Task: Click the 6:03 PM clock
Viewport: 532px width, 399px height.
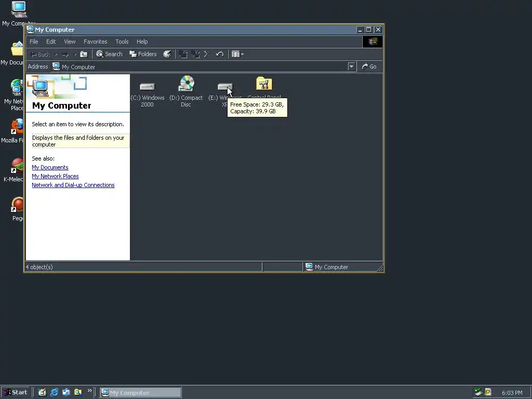Action: coord(512,393)
